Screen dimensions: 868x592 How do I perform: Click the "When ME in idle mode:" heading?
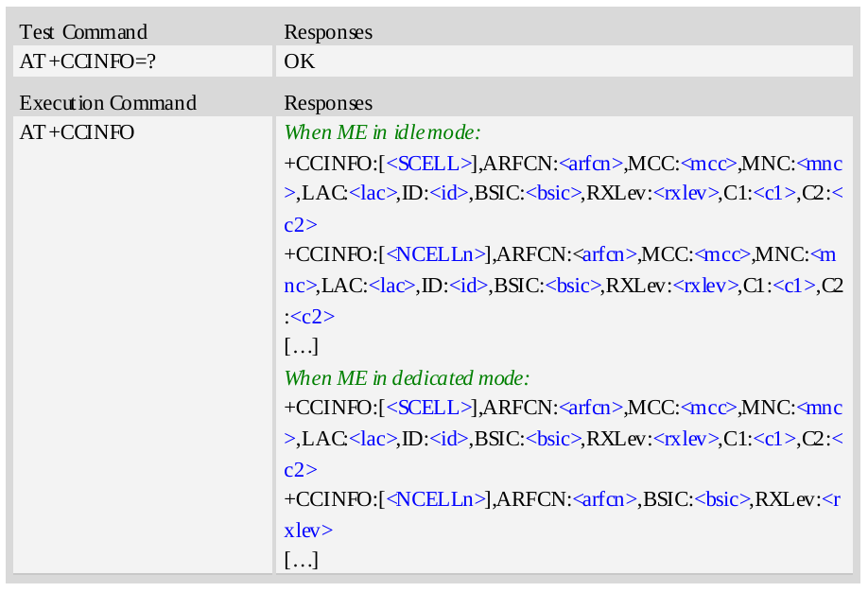[383, 132]
